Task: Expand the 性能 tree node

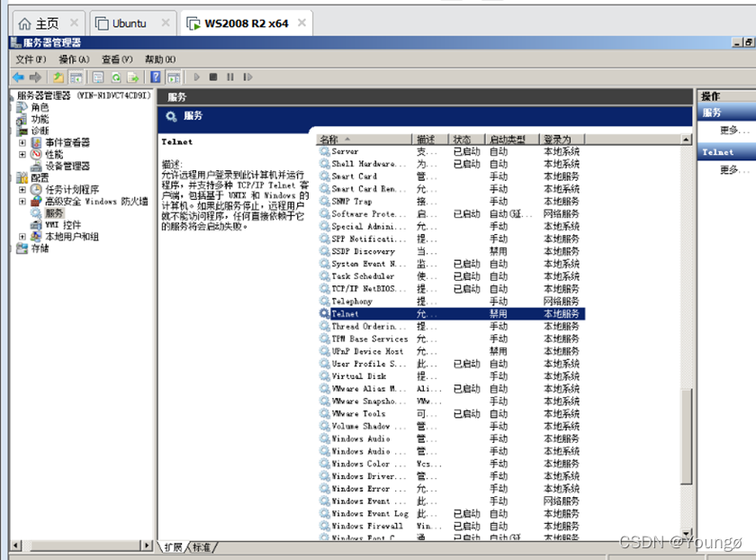Action: pyautogui.click(x=22, y=154)
